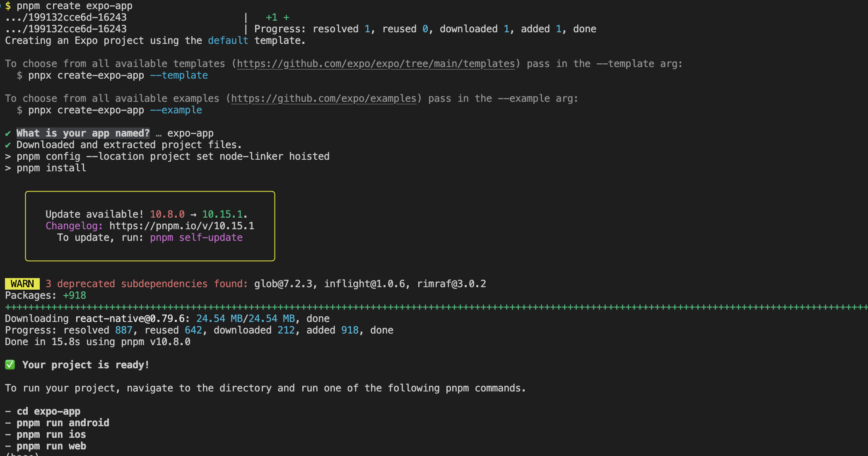Click the yellow dollar prompt symbol on first line

pyautogui.click(x=8, y=6)
